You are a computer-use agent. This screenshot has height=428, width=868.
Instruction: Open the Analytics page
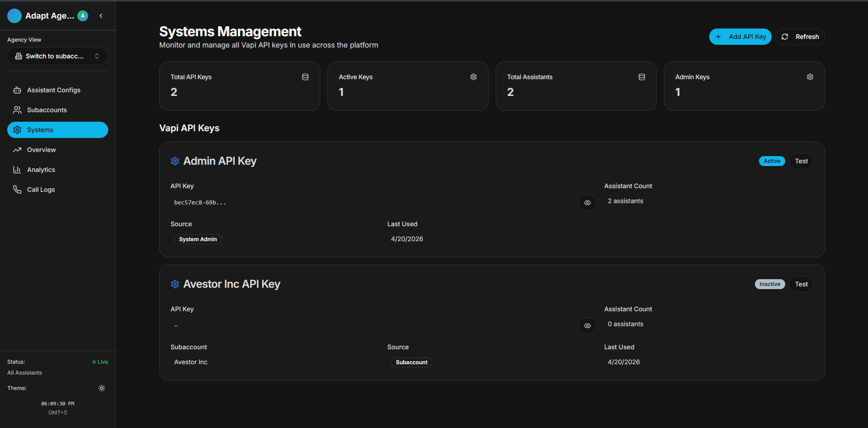57,170
